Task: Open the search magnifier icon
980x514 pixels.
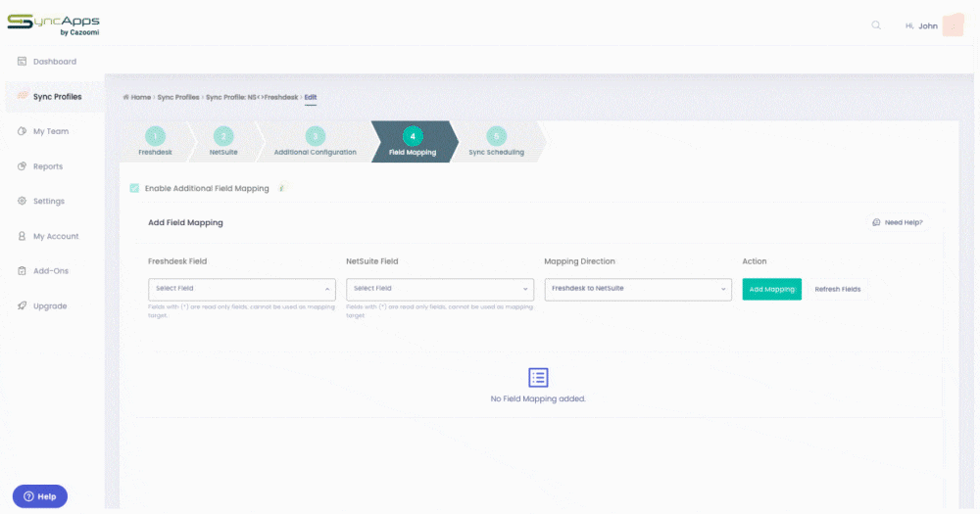Action: tap(876, 25)
